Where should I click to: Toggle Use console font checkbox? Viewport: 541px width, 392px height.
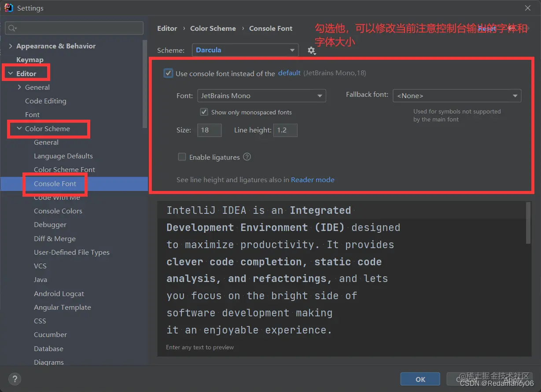(168, 73)
